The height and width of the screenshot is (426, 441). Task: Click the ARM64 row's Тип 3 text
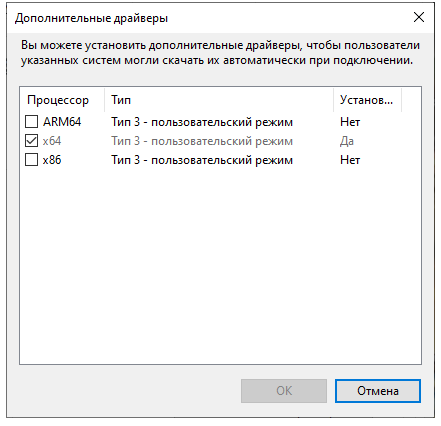click(x=202, y=122)
